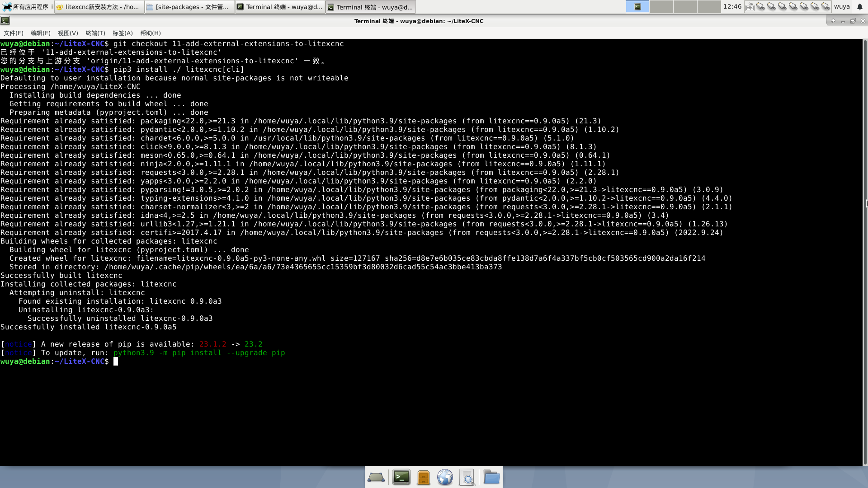The width and height of the screenshot is (868, 488).
Task: Click the shell prompt at cursor line
Action: (55, 361)
